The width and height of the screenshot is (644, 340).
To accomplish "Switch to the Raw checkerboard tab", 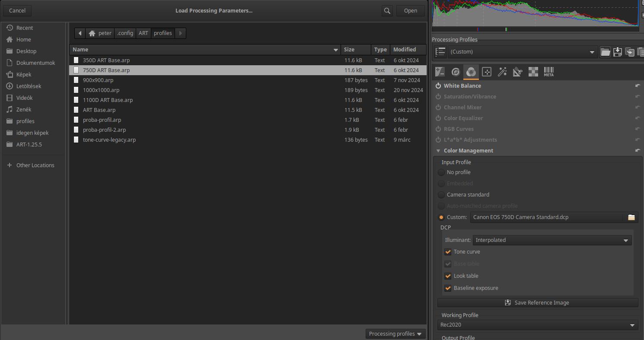I will pos(533,72).
